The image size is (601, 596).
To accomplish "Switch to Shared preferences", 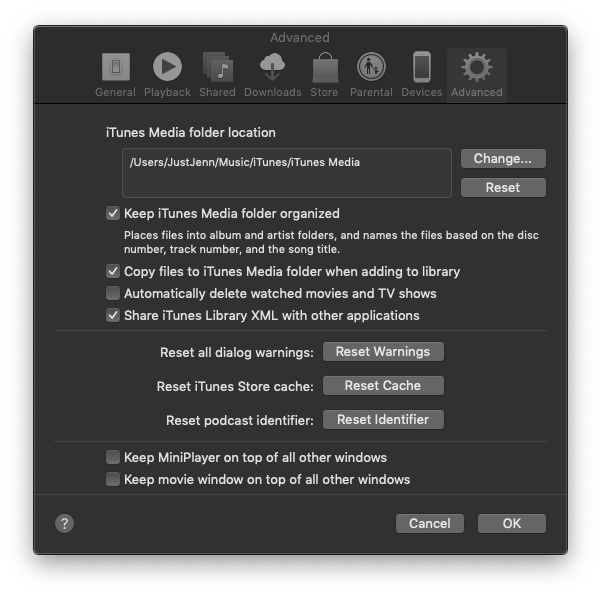I will [217, 75].
